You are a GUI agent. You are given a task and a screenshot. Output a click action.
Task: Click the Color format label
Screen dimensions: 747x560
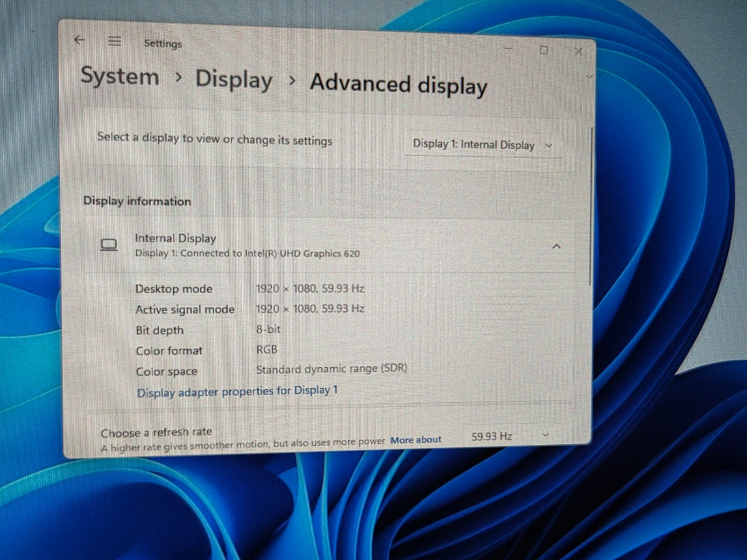169,351
